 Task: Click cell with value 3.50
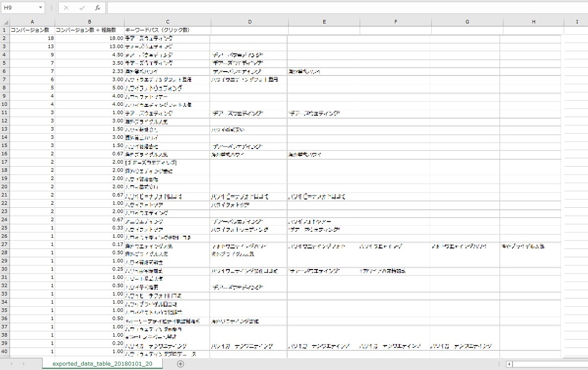coord(89,63)
